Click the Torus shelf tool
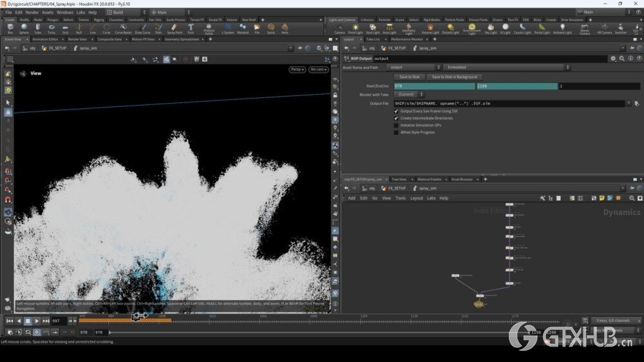 (x=51, y=28)
